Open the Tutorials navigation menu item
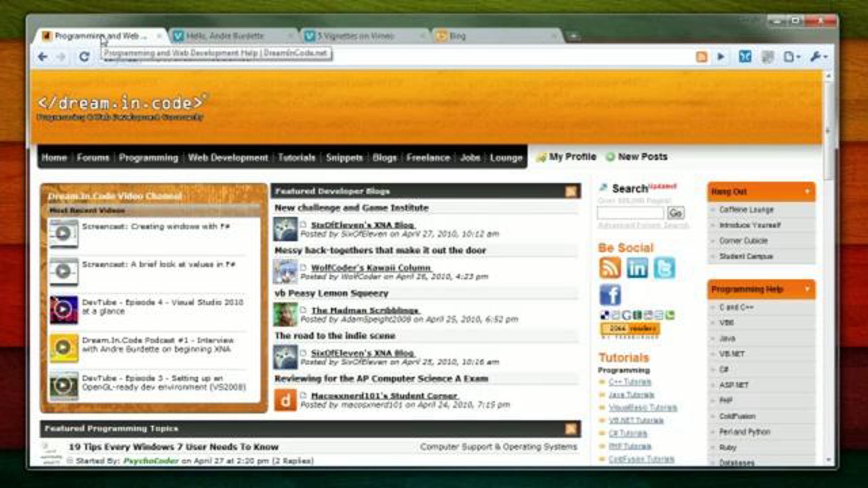 (297, 158)
